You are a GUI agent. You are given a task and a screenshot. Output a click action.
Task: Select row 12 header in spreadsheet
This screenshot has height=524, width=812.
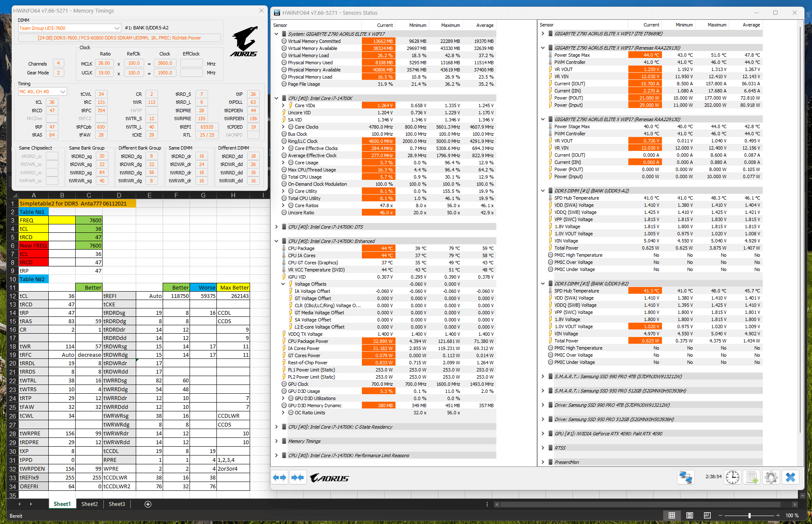[x=13, y=296]
